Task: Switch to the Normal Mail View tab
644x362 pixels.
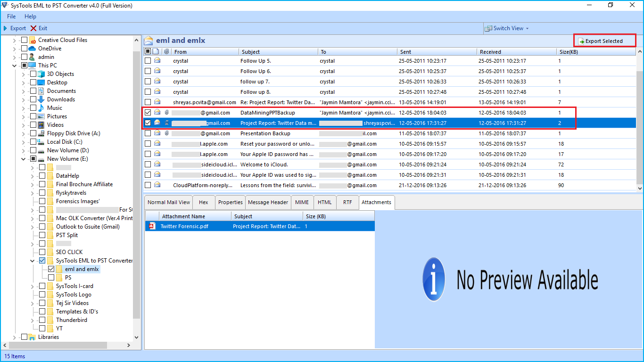Action: tap(169, 202)
